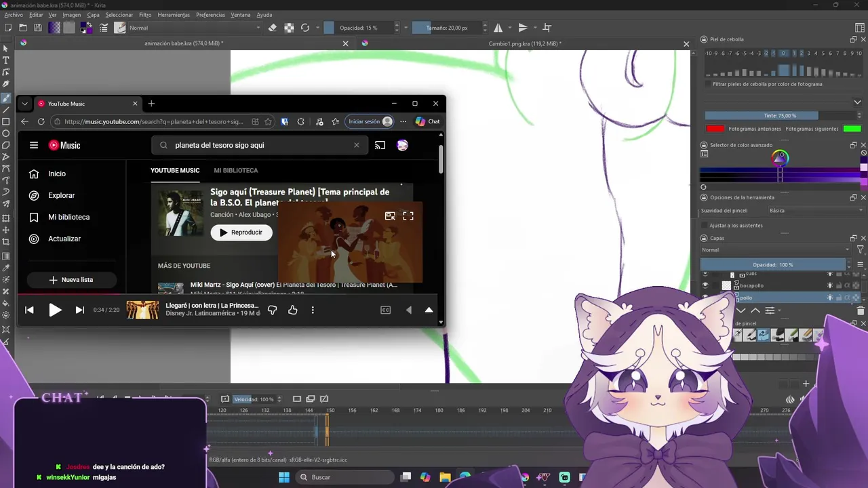Select the Calligraphy tool
The image size is (868, 488).
point(6,84)
